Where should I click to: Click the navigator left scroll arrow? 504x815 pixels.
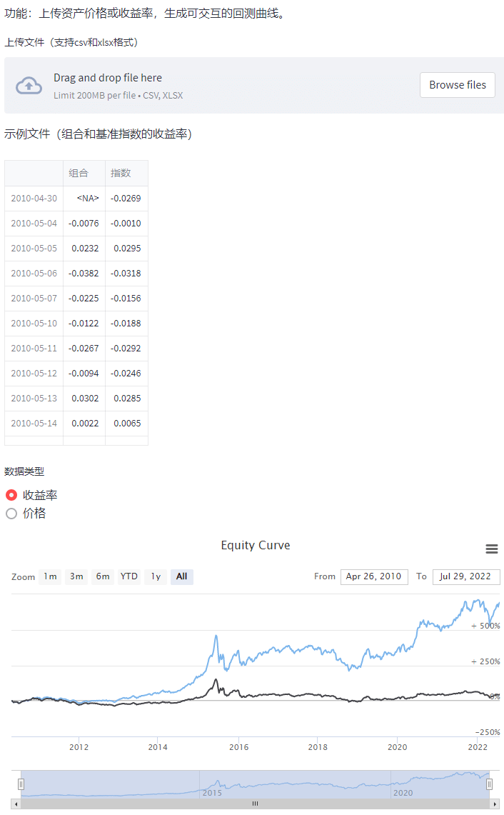click(x=16, y=804)
